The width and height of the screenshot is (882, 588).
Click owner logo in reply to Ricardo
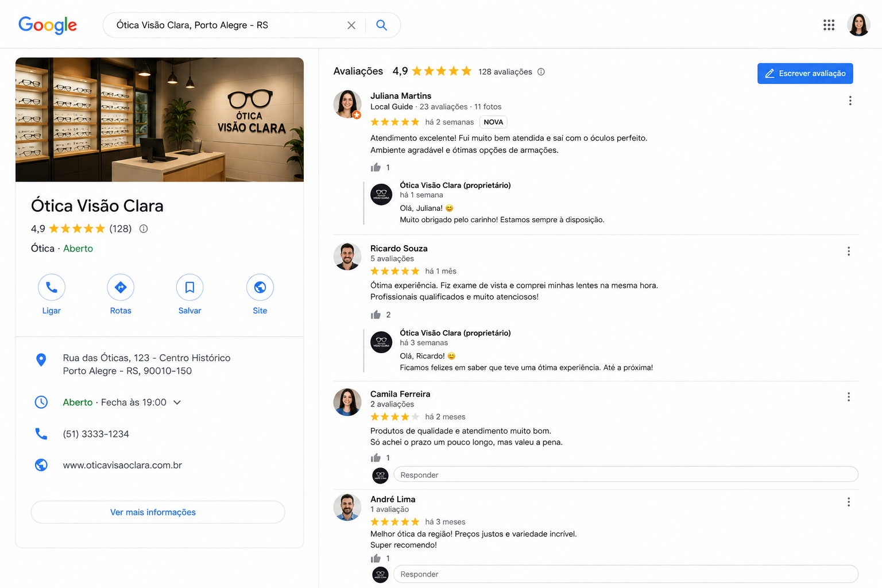(x=381, y=342)
